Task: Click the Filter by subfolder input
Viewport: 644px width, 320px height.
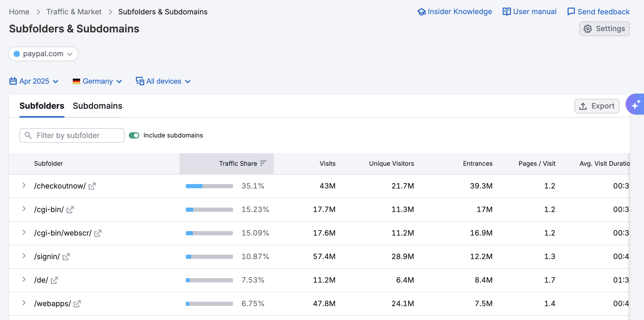Action: [72, 135]
